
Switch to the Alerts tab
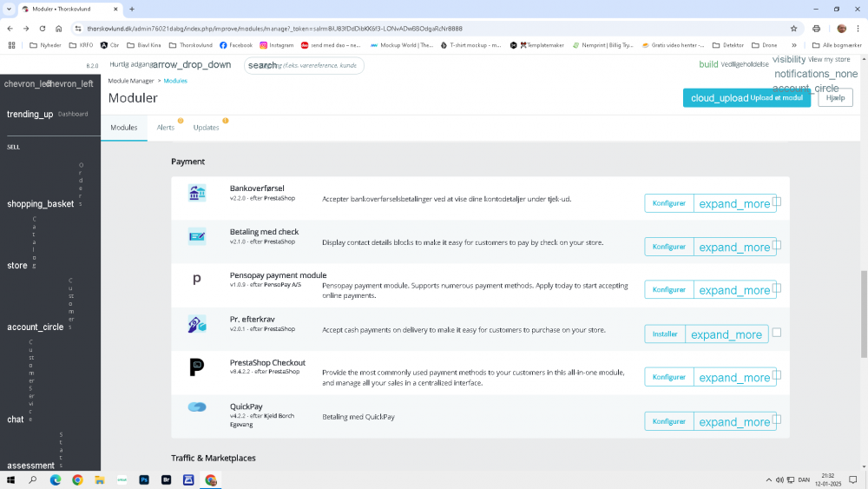pyautogui.click(x=166, y=128)
